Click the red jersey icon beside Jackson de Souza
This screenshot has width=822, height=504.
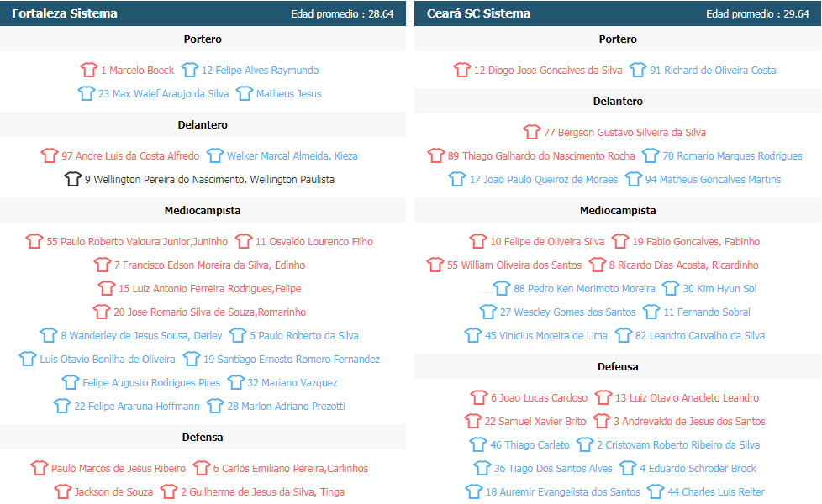tap(63, 491)
